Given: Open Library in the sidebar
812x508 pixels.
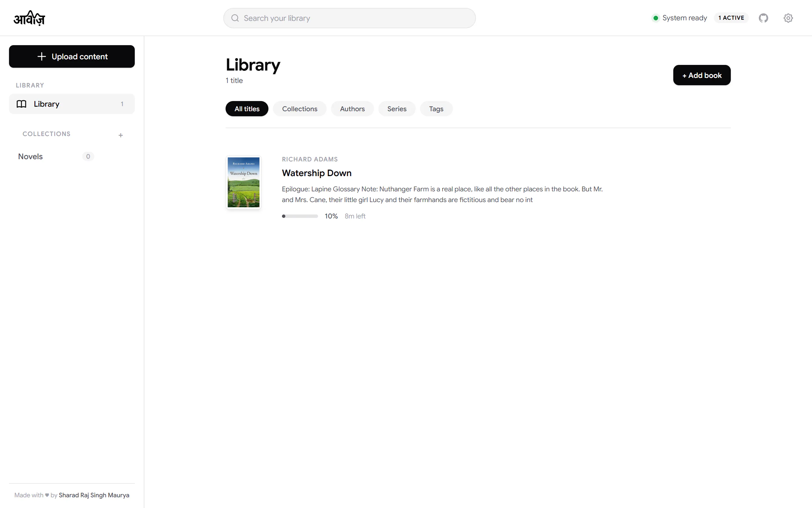Looking at the screenshot, I should coord(72,104).
